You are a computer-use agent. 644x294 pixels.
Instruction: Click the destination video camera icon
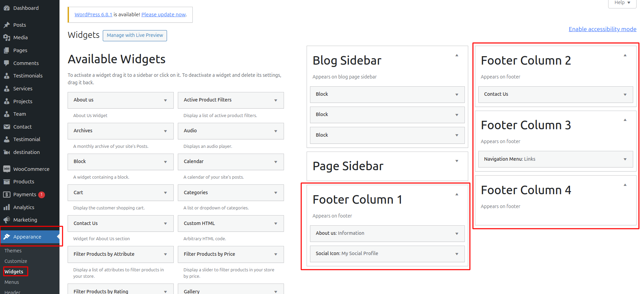point(6,152)
